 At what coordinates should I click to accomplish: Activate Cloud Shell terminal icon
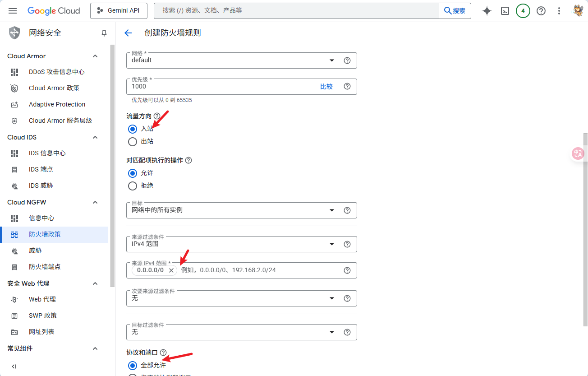[505, 11]
